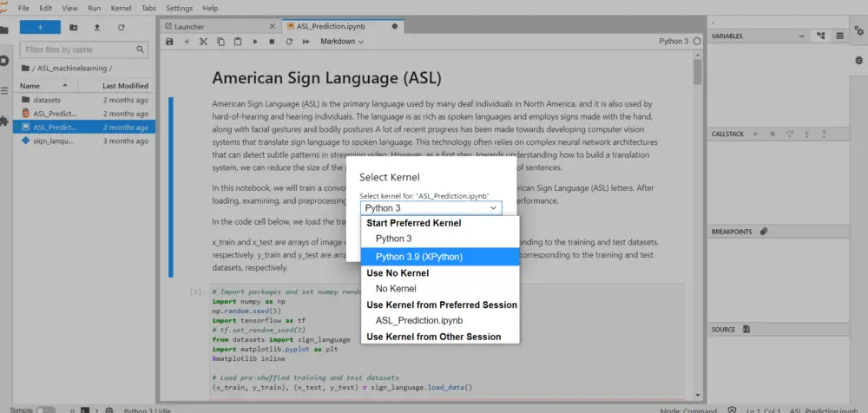Click the Save notebook icon
The width and height of the screenshot is (868, 413).
pyautogui.click(x=170, y=42)
